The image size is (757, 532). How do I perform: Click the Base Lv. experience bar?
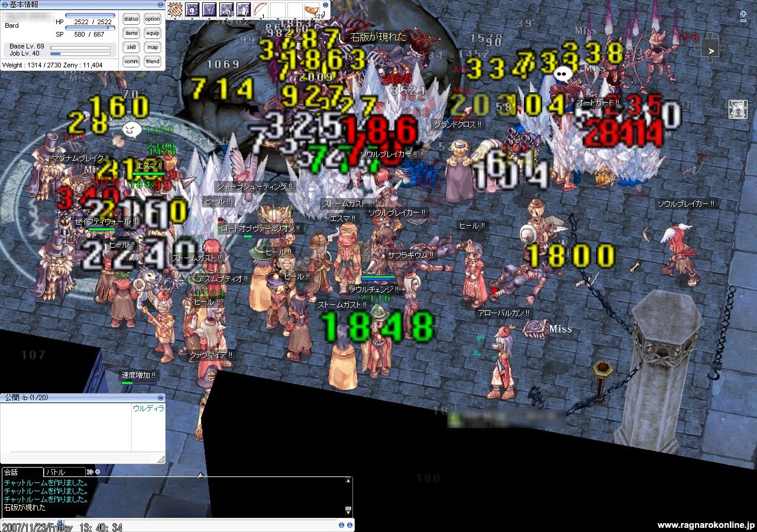(x=80, y=47)
